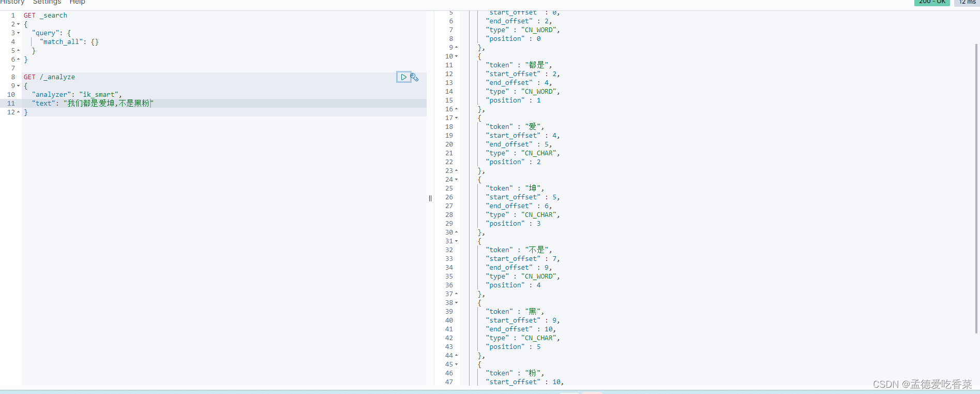Toggle fold marker on response line 44
980x394 pixels.
click(456, 356)
